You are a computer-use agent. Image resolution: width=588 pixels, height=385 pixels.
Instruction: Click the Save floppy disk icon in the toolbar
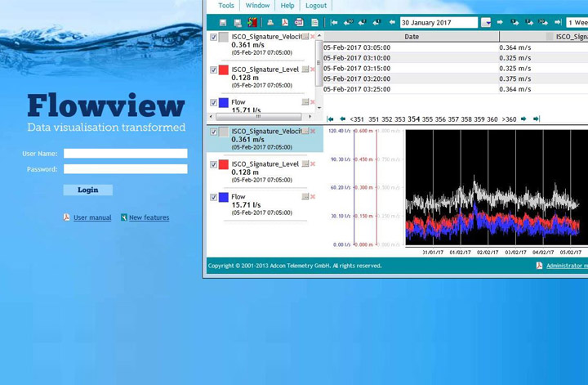[223, 23]
